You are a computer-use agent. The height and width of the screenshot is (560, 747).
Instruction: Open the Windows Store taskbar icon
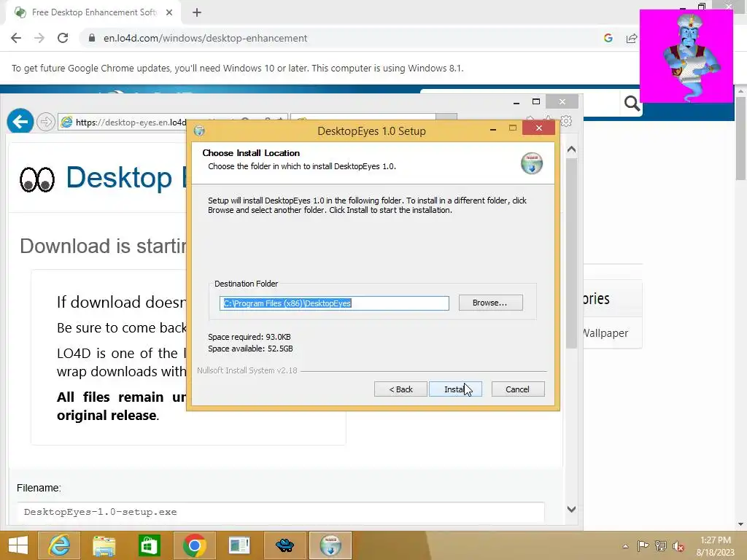tap(149, 545)
